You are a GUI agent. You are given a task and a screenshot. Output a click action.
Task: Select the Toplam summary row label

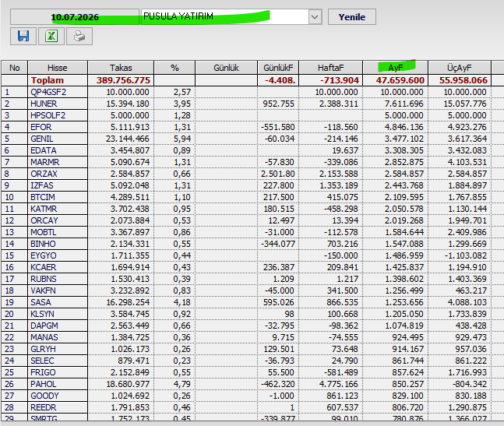pyautogui.click(x=48, y=80)
